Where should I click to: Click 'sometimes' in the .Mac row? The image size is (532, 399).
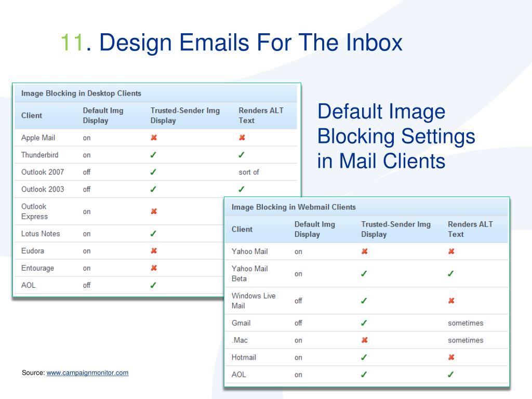(x=465, y=340)
